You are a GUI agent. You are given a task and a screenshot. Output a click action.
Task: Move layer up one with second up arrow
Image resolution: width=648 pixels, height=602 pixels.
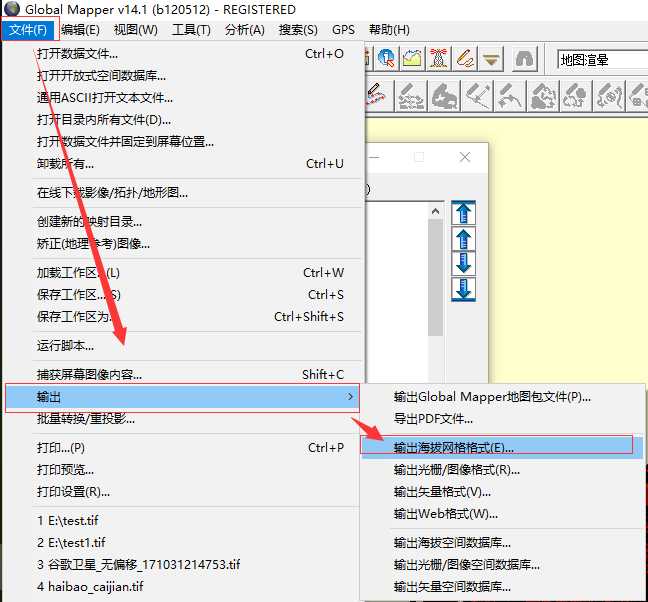(x=463, y=238)
